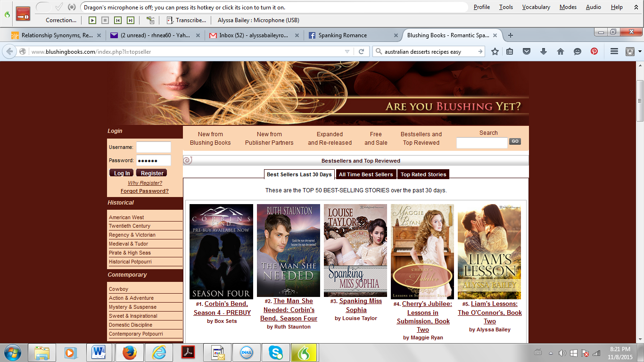Switch to All Time Best Sellers tab

coord(366,174)
